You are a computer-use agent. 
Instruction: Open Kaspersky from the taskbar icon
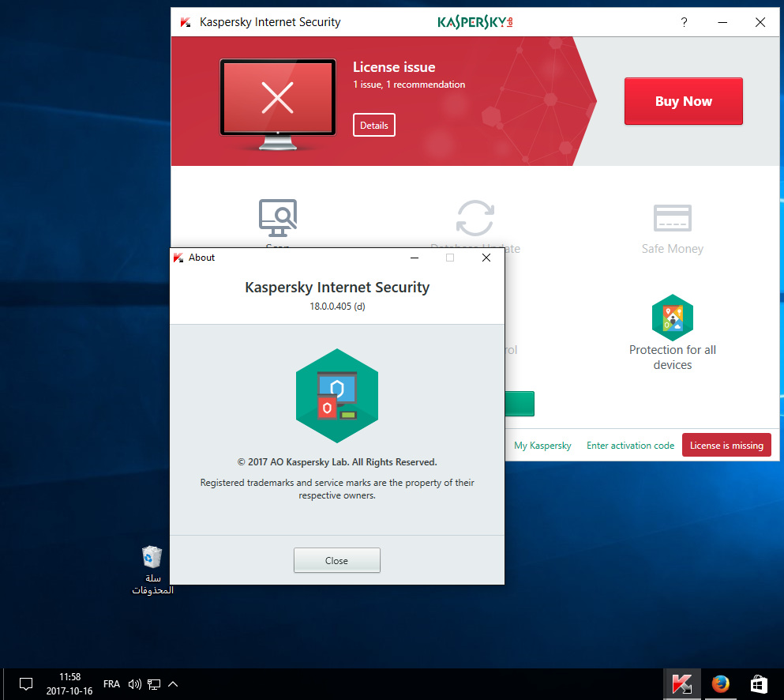(682, 684)
